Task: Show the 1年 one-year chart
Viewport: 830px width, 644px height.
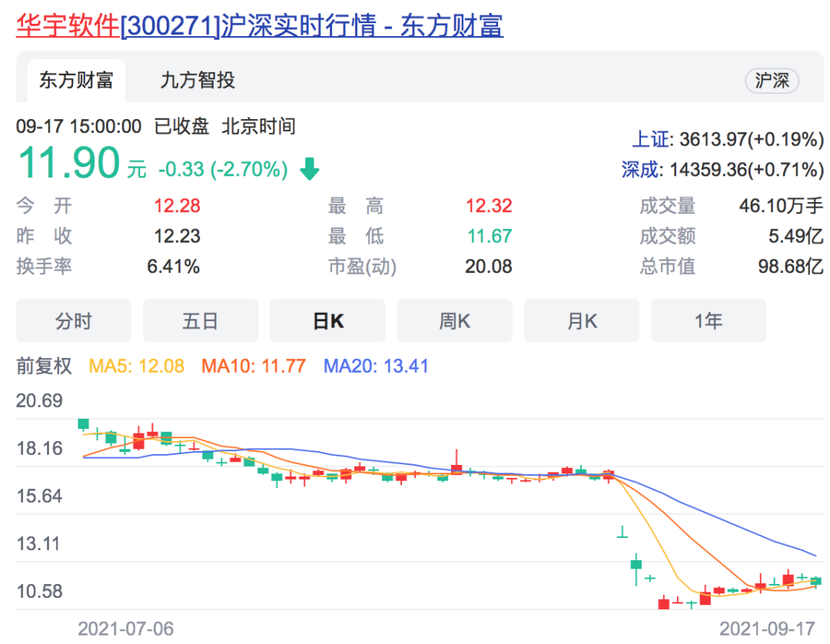Action: click(x=708, y=320)
